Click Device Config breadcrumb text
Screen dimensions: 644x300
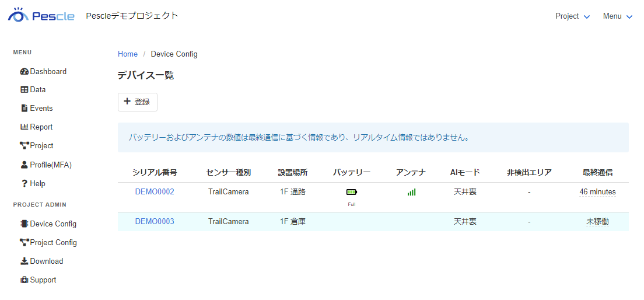pyautogui.click(x=174, y=54)
